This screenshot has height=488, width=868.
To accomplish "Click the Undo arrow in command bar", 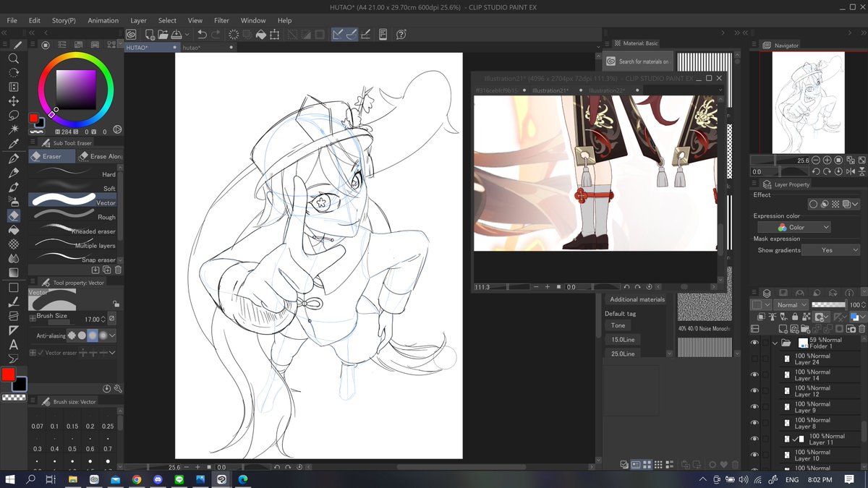I will [x=202, y=34].
